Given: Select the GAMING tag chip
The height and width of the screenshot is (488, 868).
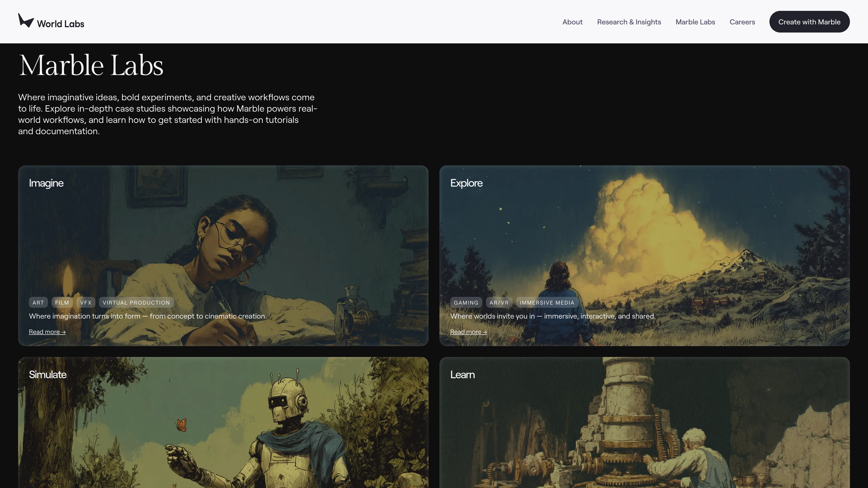Looking at the screenshot, I should (466, 303).
